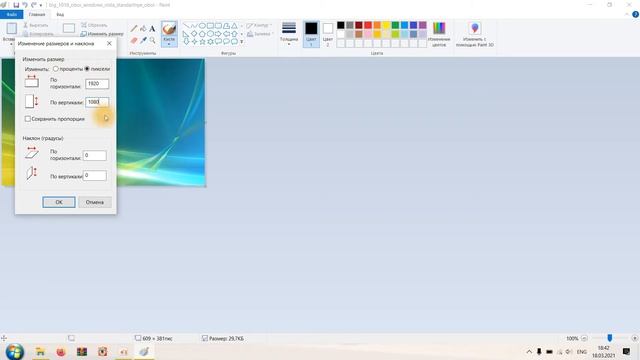Screen dimensions: 640x360
Task: Switch to the Вид ribbon tab
Action: tap(60, 14)
